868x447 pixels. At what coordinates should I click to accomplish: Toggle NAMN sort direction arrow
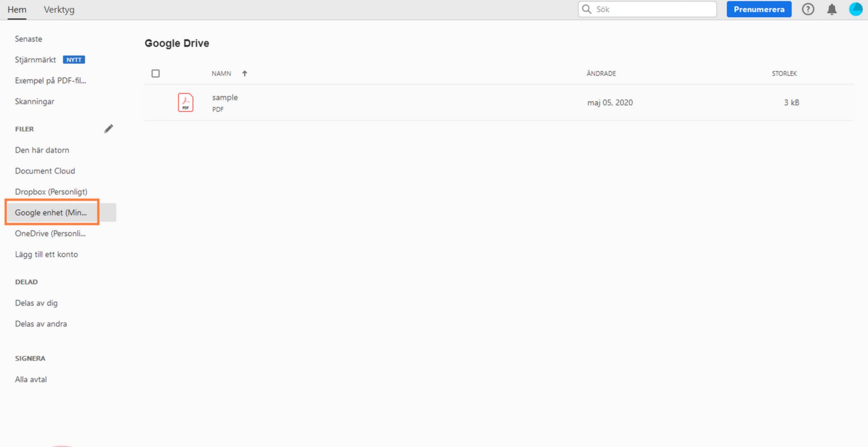pyautogui.click(x=245, y=73)
